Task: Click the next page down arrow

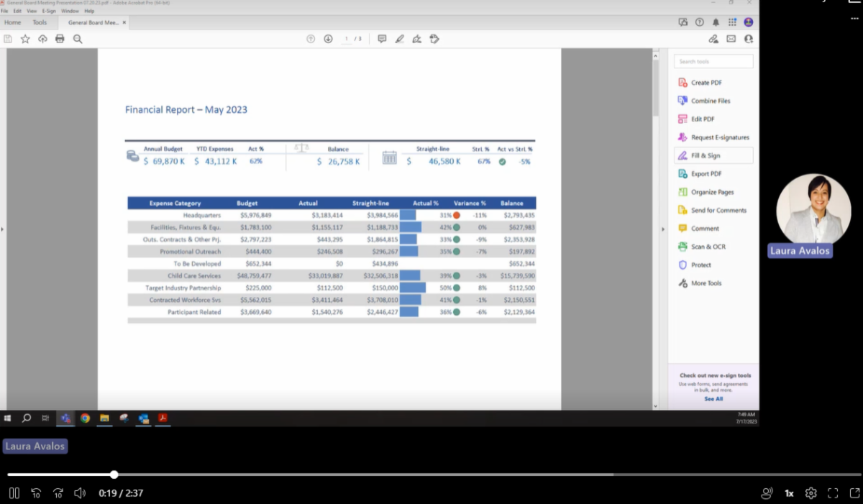Action: coord(328,39)
